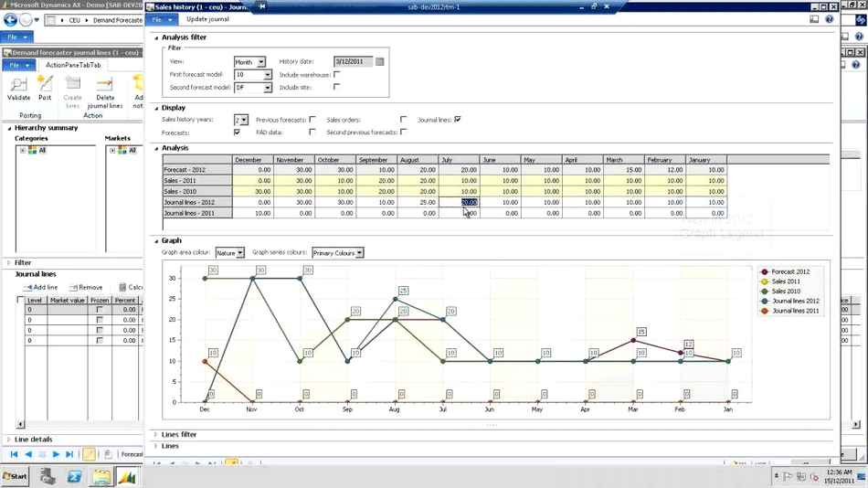868x488 pixels.
Task: Click the address bar dropdown arrow next to navigation buttons
Action: pos(37,20)
